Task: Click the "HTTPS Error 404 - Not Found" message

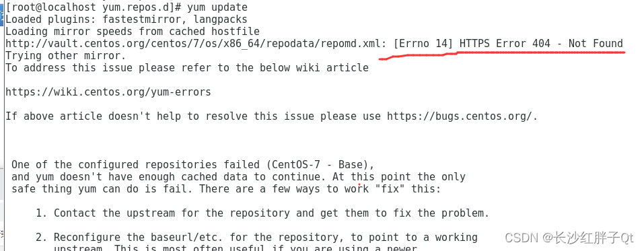Action: [x=541, y=44]
